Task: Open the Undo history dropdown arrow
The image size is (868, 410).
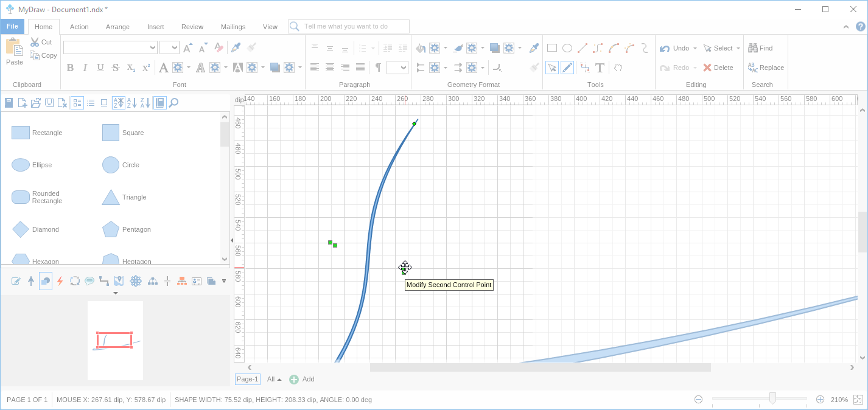Action: coord(695,48)
